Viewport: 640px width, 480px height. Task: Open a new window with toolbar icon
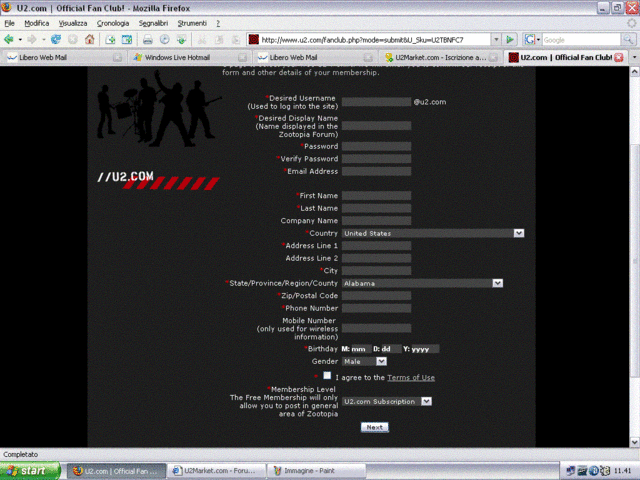pyautogui.click(x=127, y=40)
